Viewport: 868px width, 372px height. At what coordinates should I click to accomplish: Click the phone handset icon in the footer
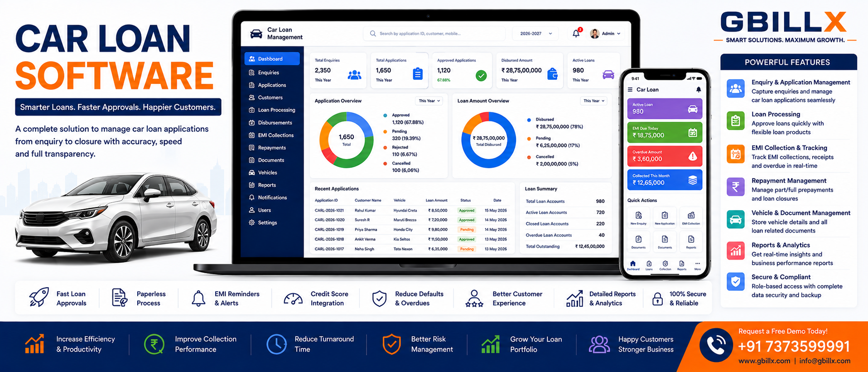click(716, 345)
